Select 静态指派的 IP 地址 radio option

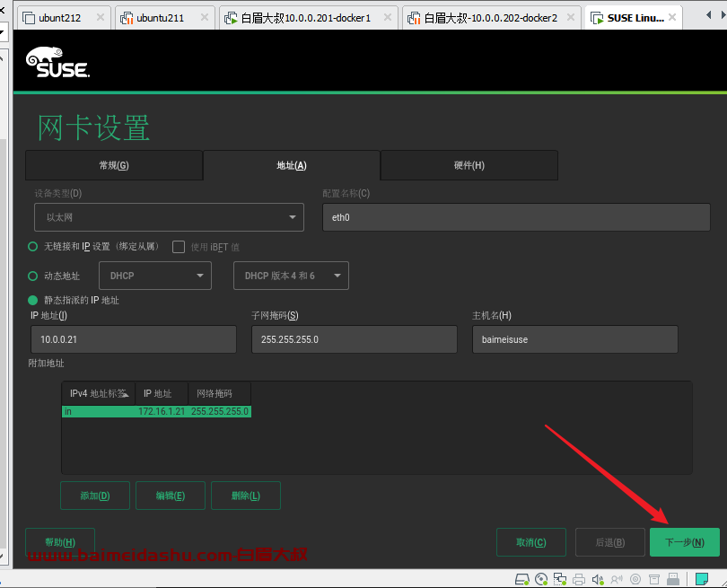(32, 300)
